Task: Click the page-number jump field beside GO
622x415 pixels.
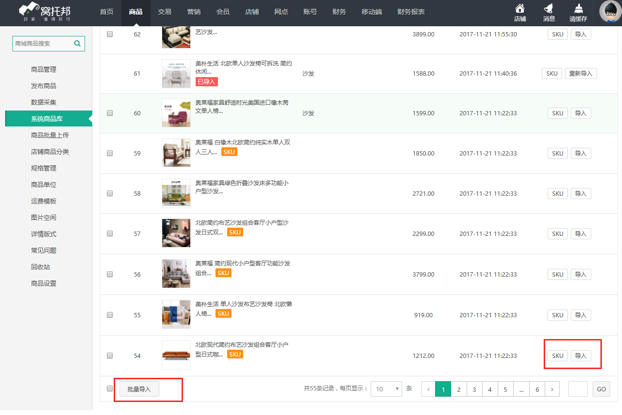Action: coord(578,389)
